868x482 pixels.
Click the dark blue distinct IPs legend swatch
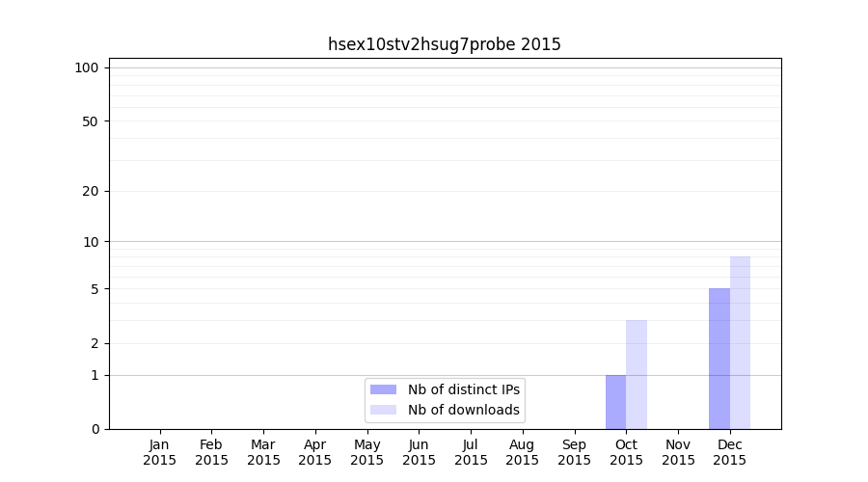pos(383,389)
